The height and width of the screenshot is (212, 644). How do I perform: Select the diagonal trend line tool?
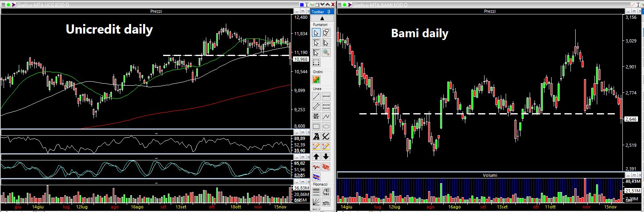click(x=316, y=96)
